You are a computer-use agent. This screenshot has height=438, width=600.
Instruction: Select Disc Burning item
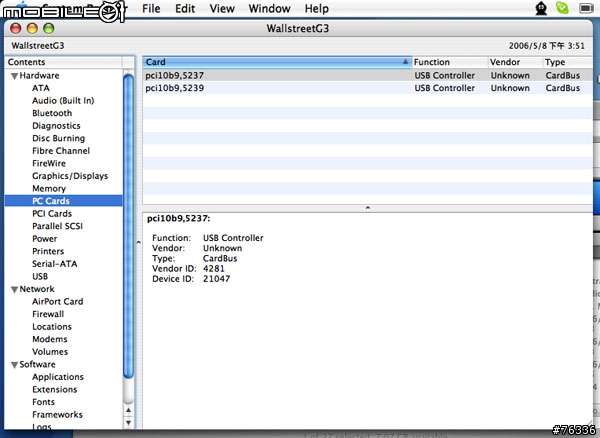[59, 138]
